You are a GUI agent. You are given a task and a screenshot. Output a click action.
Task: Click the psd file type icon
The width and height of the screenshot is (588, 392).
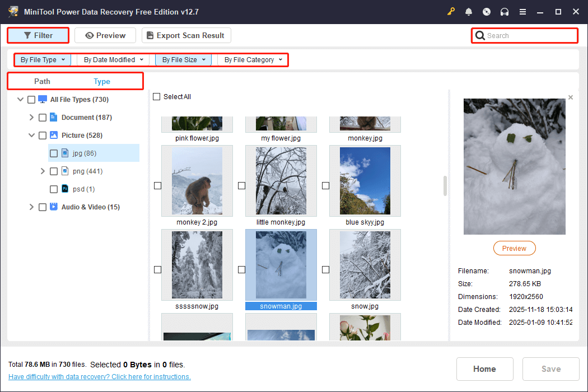point(65,189)
